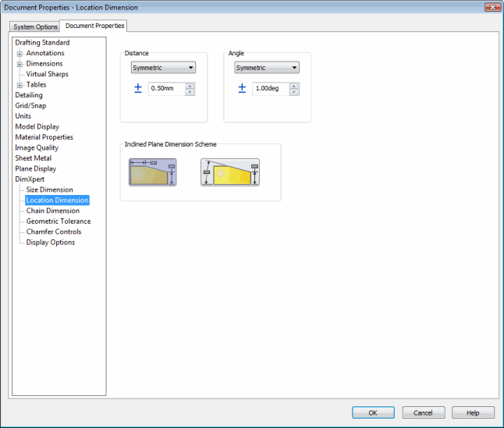The height and width of the screenshot is (428, 504).
Task: Select Units in the properties list
Action: (x=23, y=116)
